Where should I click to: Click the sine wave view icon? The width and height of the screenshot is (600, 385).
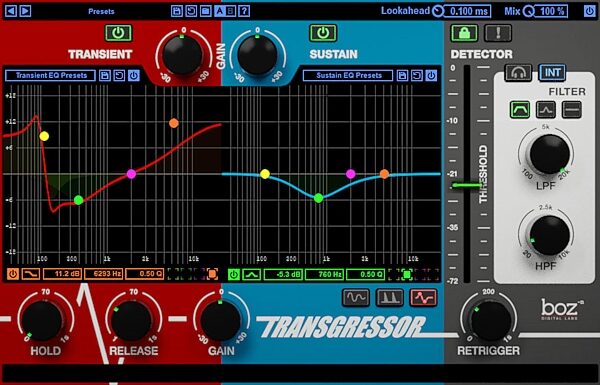(355, 297)
